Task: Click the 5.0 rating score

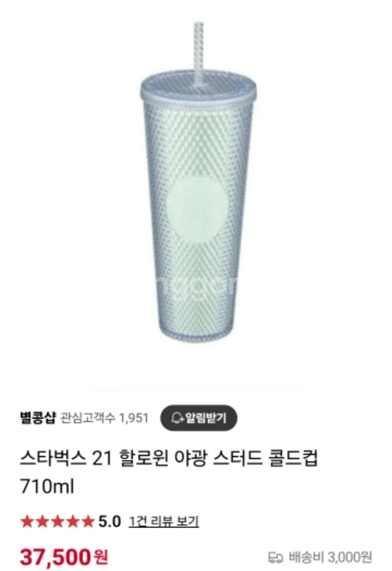Action: point(110,521)
